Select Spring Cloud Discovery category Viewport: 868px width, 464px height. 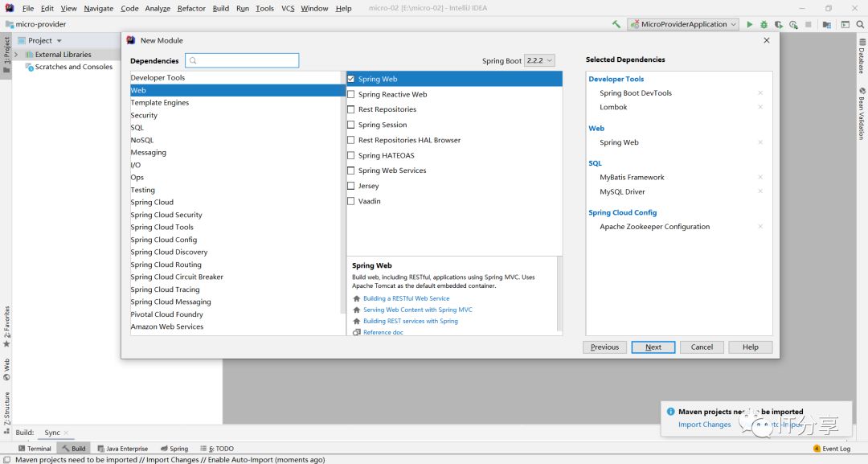point(237,252)
